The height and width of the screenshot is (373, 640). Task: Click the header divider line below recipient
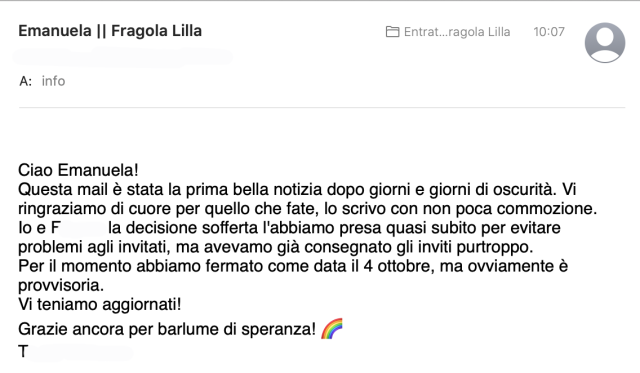(322, 107)
